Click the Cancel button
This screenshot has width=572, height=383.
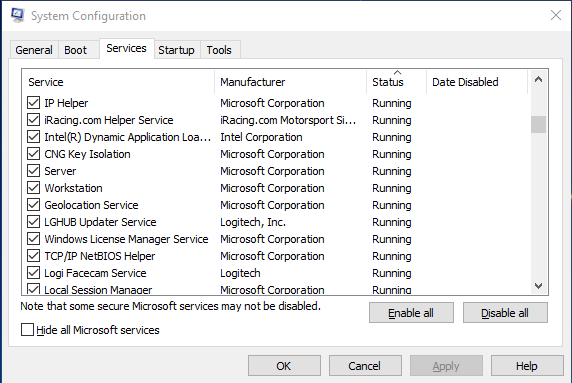pyautogui.click(x=365, y=365)
